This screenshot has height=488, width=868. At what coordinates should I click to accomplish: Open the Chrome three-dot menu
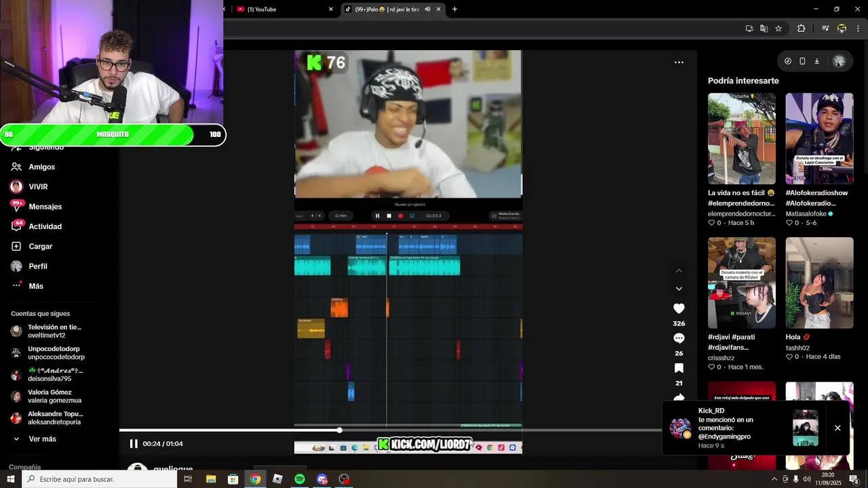click(858, 28)
